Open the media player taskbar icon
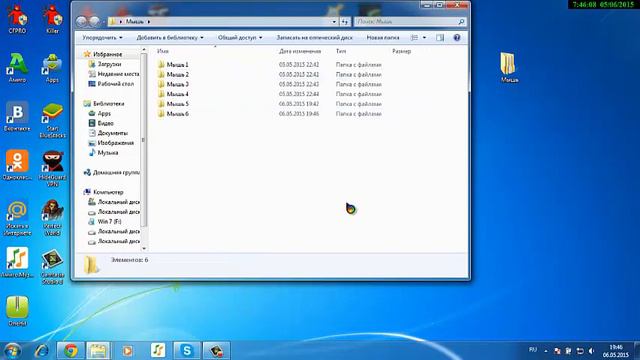640x360 pixels. [x=127, y=351]
